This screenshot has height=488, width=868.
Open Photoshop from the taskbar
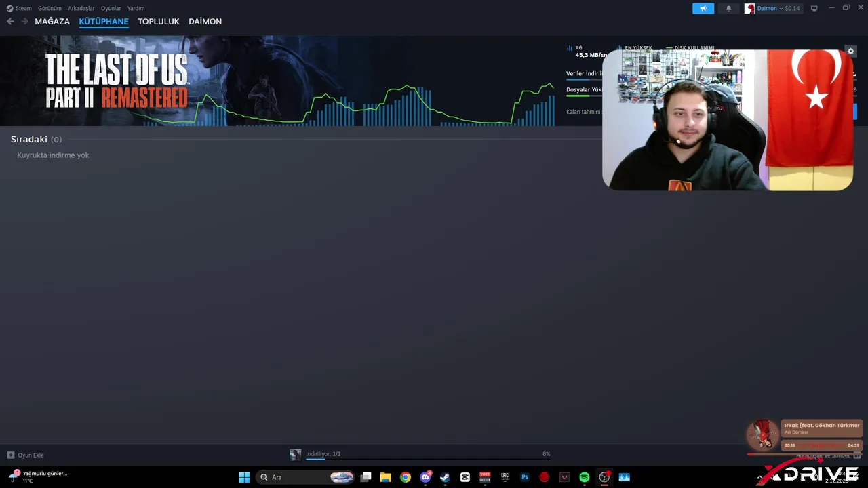pos(524,477)
